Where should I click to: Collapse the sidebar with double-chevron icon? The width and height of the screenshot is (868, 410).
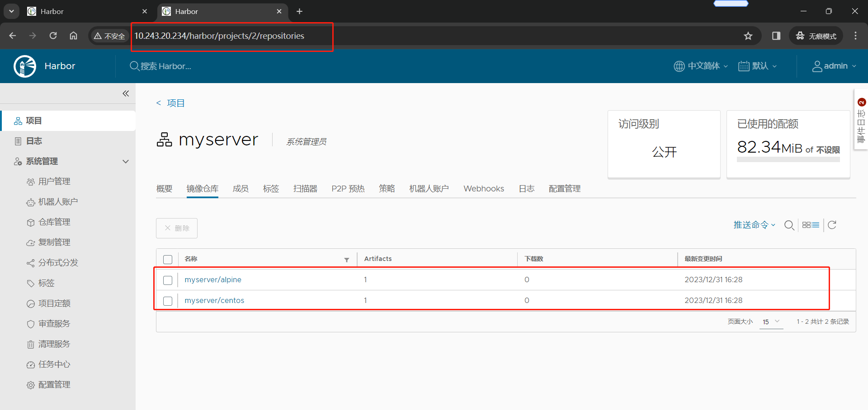(x=126, y=93)
